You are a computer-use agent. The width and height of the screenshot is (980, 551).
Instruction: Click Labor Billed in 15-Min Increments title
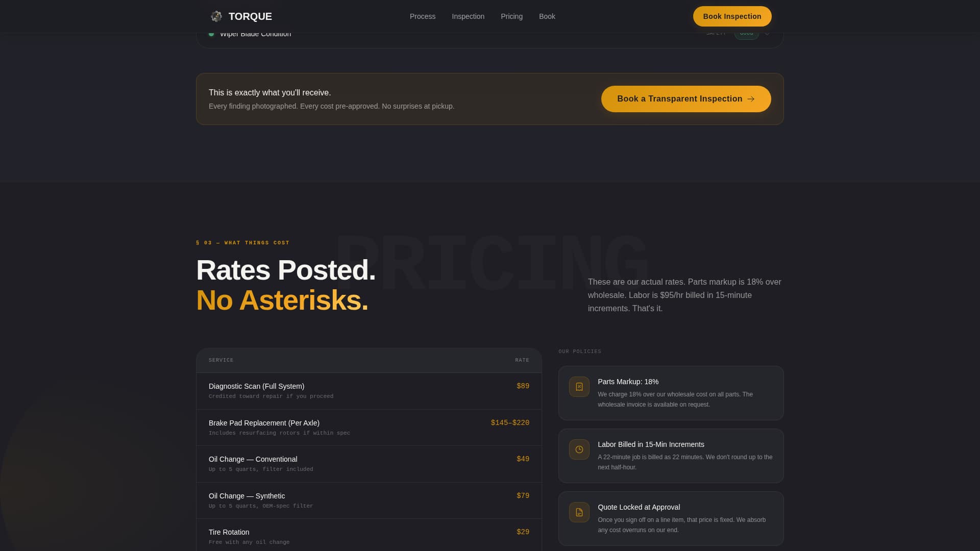pos(651,444)
